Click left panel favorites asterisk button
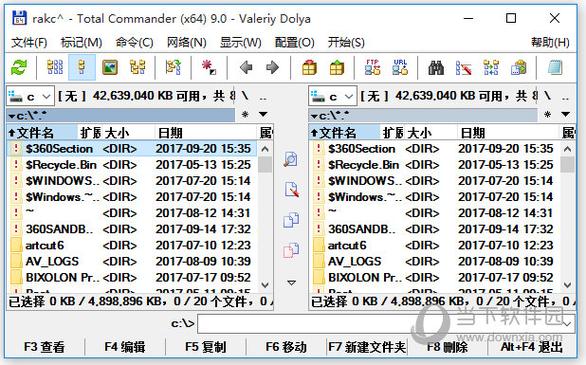586x365 pixels. tap(245, 114)
